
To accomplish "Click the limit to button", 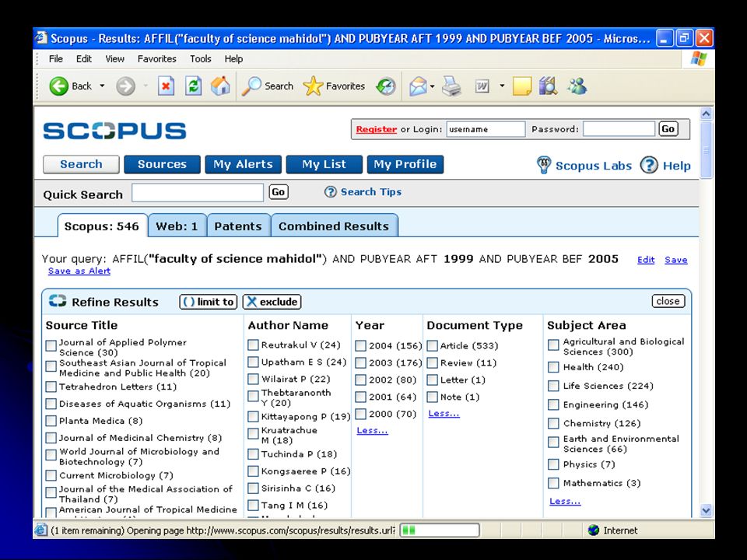I will coord(209,302).
